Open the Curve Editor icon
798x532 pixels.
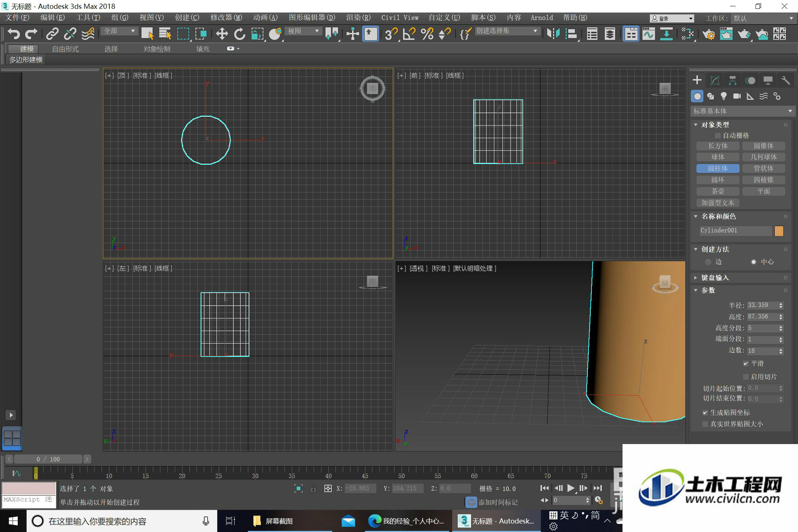[648, 34]
